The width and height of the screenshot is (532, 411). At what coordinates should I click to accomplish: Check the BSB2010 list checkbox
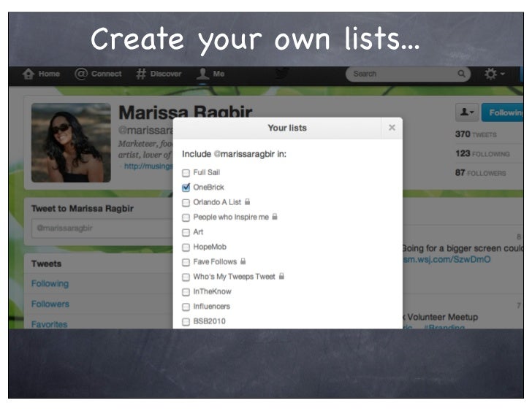click(x=186, y=322)
